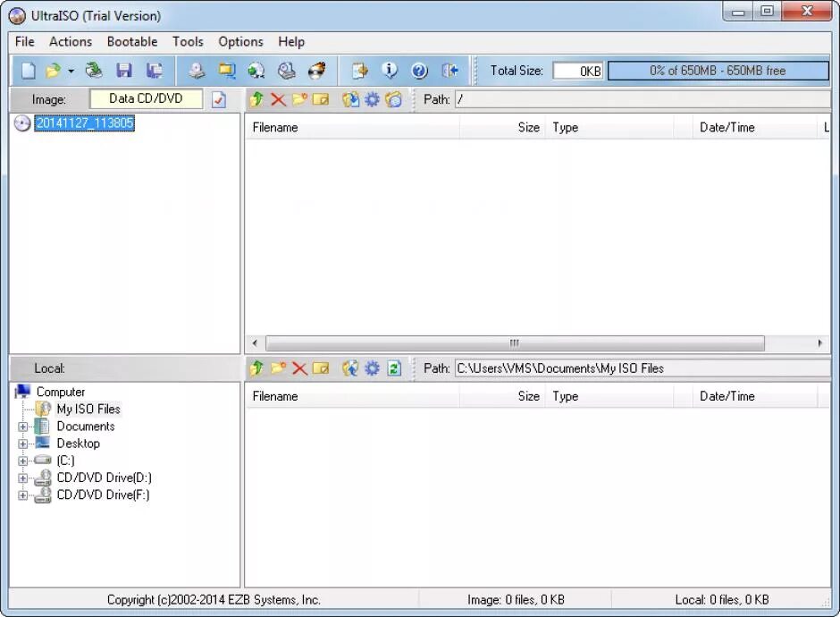Screen dimensions: 840x617
Task: Click the disc with green arrow convert icon
Action: pos(256,71)
